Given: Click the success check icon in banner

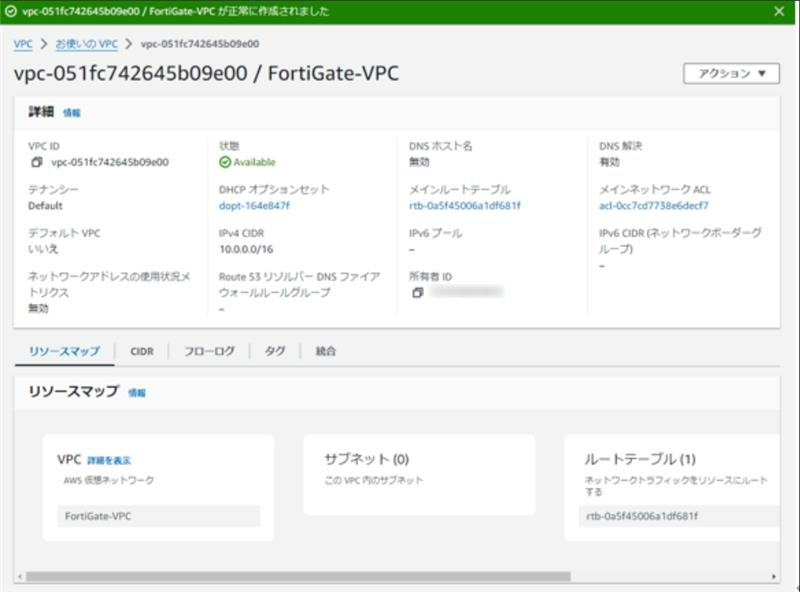Looking at the screenshot, I should click(x=10, y=11).
